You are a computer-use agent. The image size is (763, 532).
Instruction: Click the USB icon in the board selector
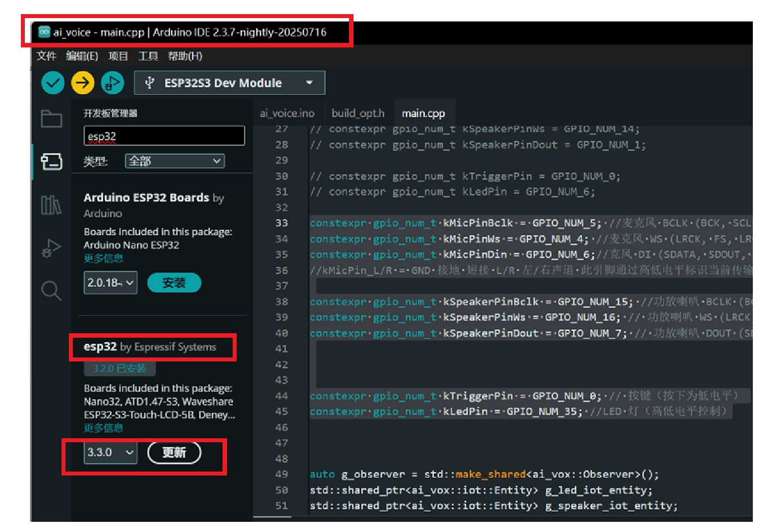pos(150,83)
